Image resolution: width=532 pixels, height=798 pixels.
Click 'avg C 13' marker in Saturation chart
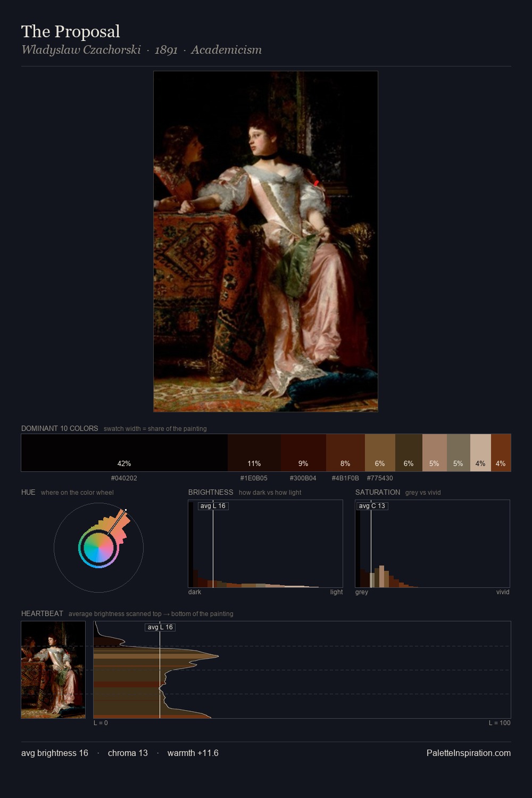pyautogui.click(x=372, y=506)
